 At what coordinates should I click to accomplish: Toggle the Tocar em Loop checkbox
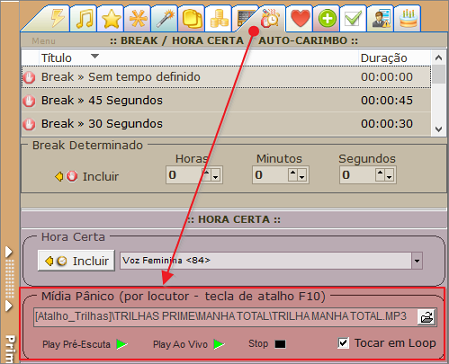(343, 343)
